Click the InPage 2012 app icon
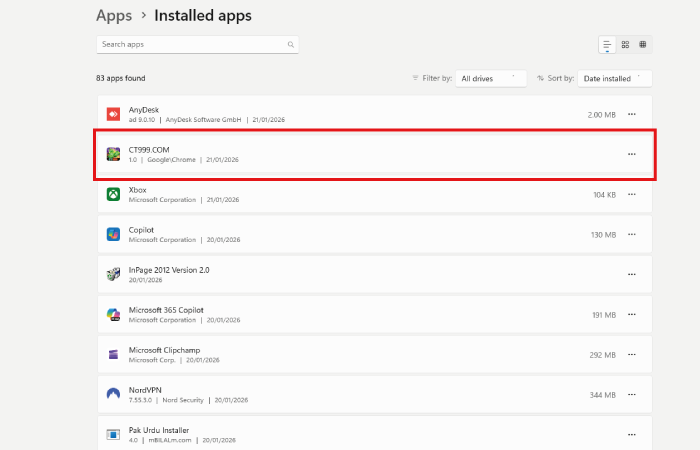The height and width of the screenshot is (450, 700). pyautogui.click(x=113, y=274)
